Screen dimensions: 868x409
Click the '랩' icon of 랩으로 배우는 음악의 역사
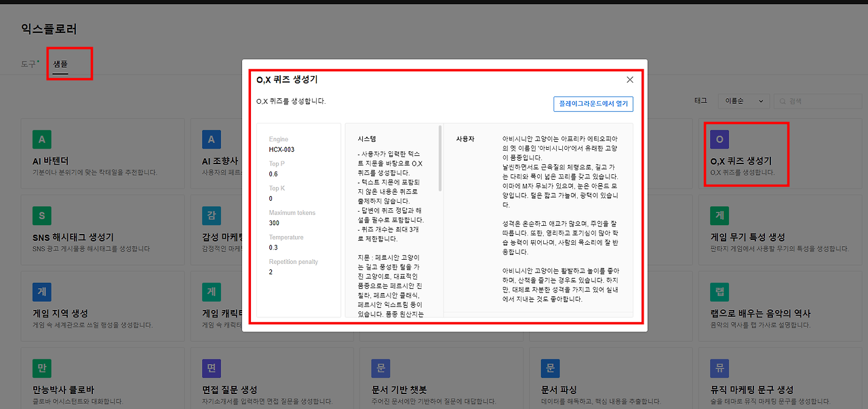tap(719, 292)
